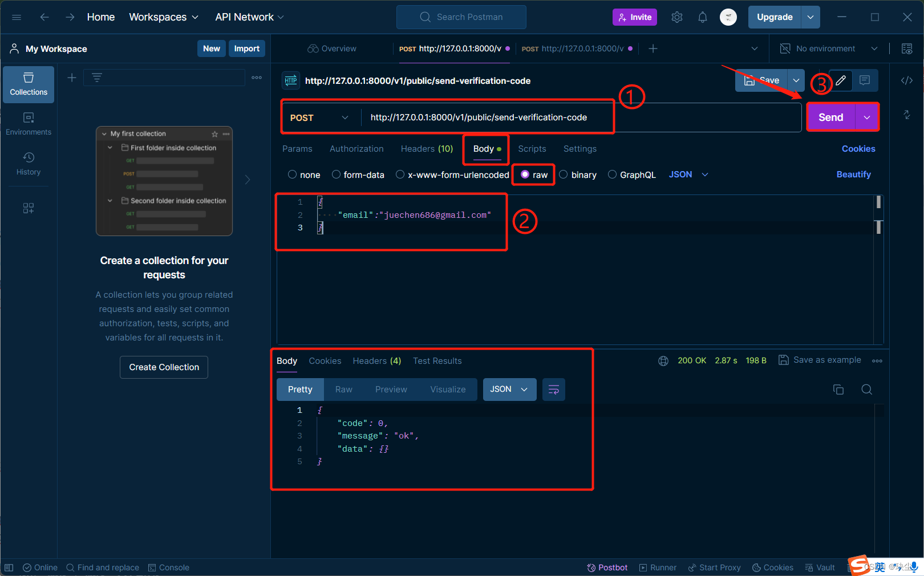The image size is (924, 576).
Task: Open the Collections sidebar panel
Action: [x=29, y=84]
